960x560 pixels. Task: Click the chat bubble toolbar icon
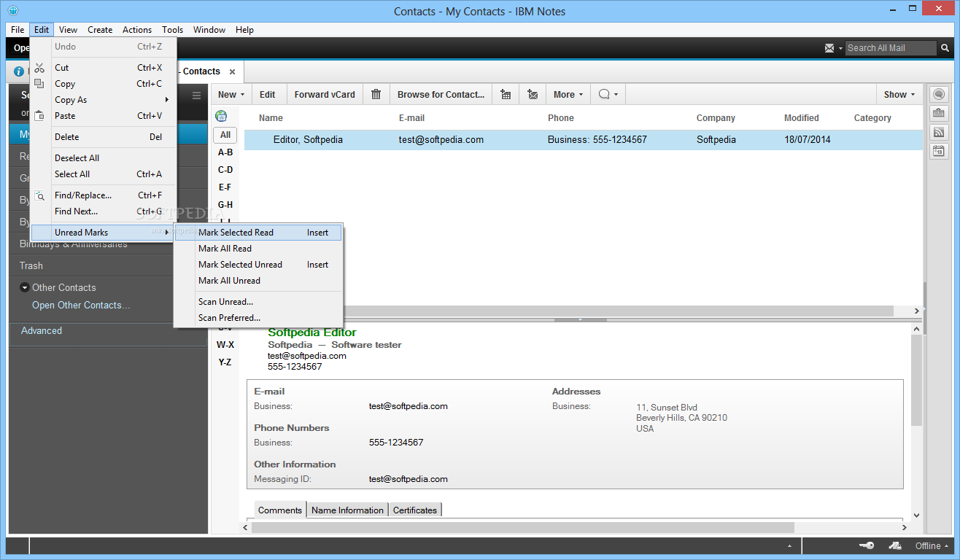pos(603,94)
